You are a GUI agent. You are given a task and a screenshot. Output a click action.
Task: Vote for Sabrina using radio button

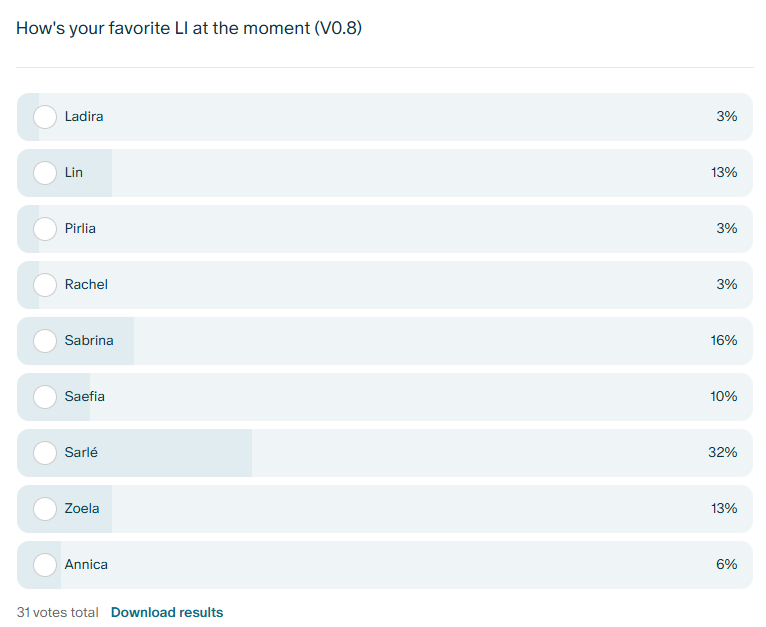click(45, 341)
